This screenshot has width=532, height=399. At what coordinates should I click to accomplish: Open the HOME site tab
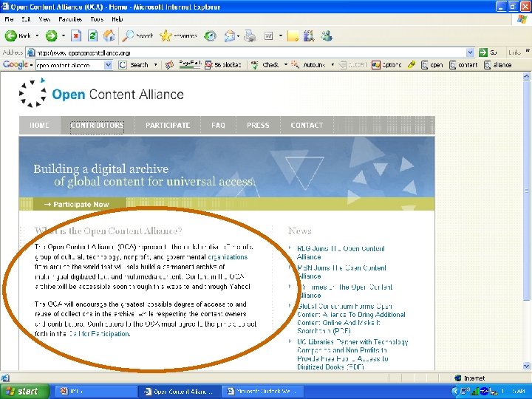click(40, 125)
